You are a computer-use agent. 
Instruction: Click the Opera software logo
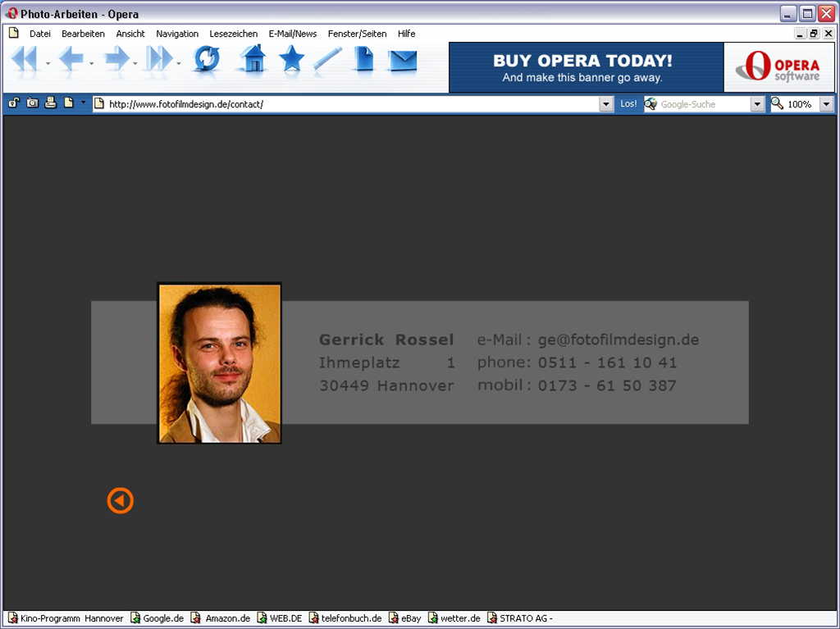(778, 67)
